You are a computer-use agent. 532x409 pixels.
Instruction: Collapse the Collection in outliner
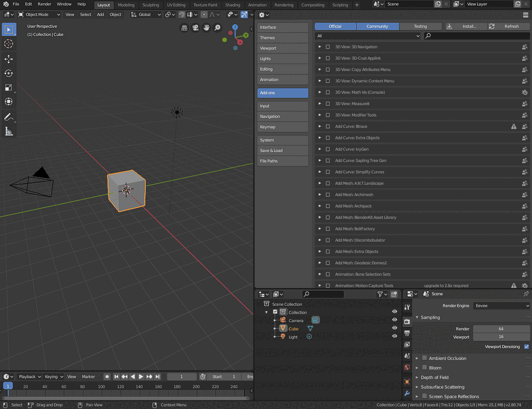pyautogui.click(x=267, y=312)
